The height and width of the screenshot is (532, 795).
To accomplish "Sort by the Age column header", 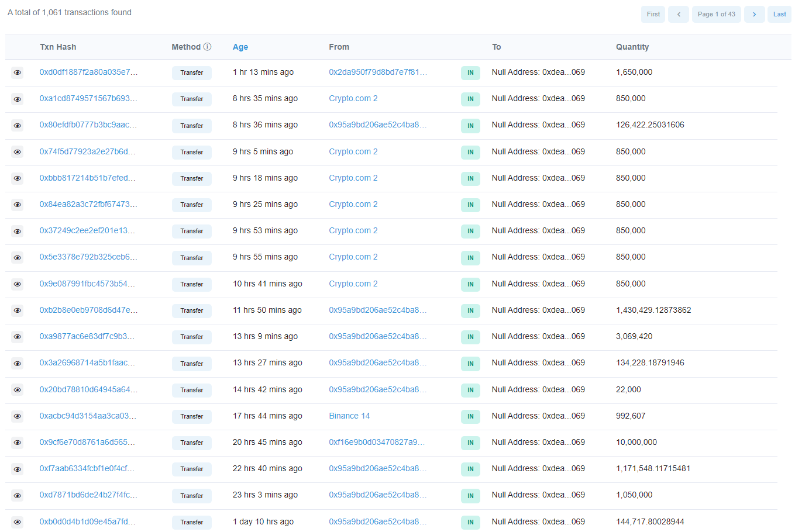I will (240, 47).
